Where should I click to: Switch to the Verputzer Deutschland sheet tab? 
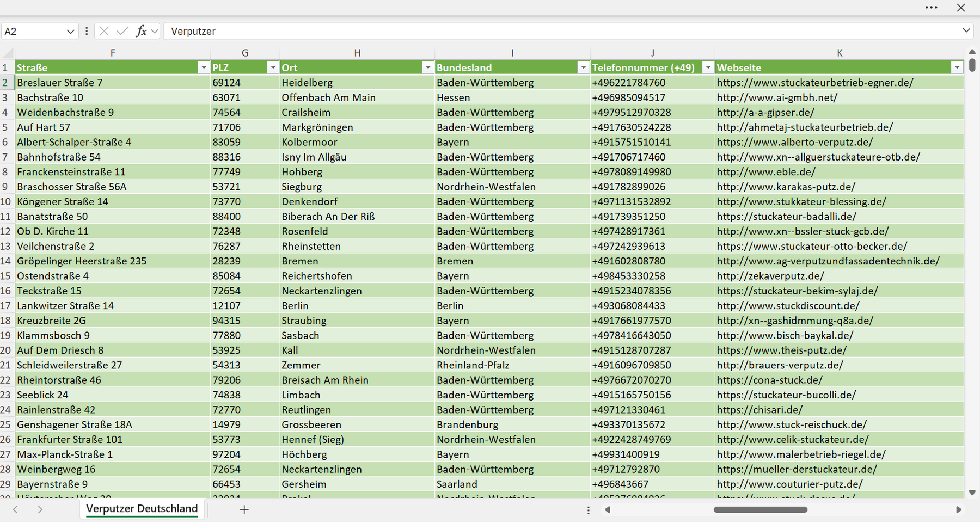point(142,509)
